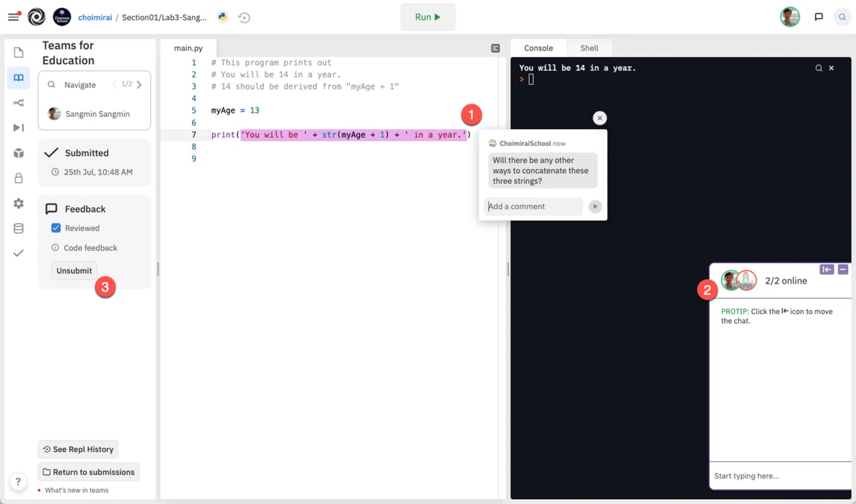The width and height of the screenshot is (856, 504).
Task: Run the program with Run button
Action: point(428,17)
